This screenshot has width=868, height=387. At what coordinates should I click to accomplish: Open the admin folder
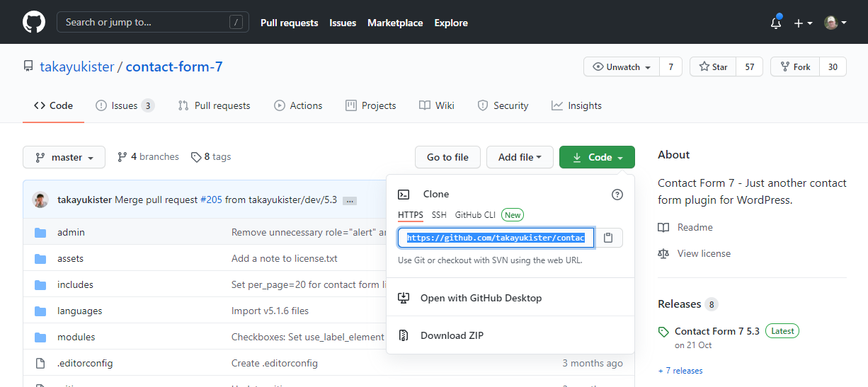click(71, 232)
